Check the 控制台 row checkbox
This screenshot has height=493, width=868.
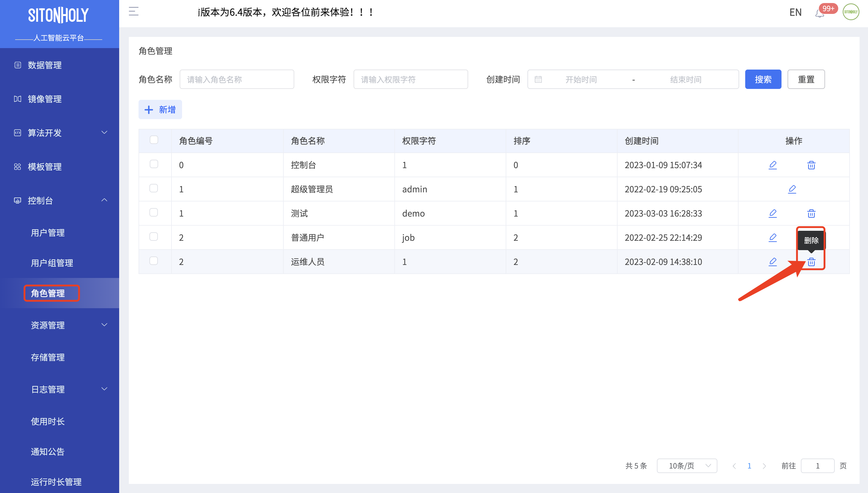point(154,164)
